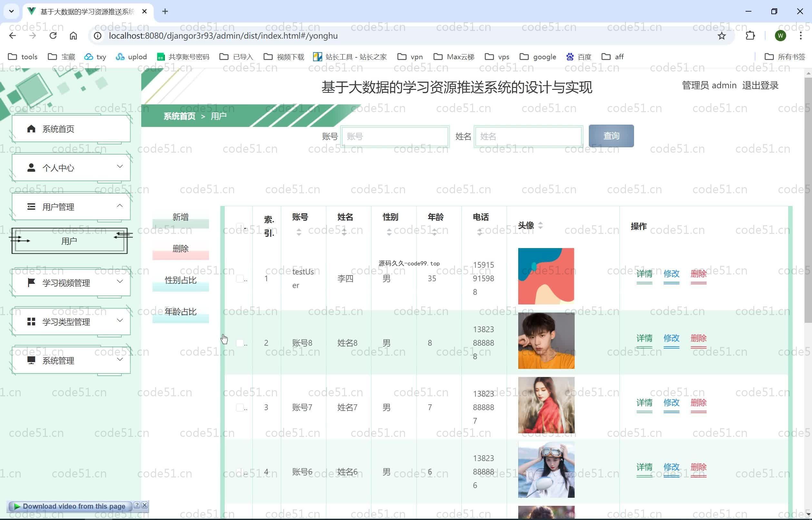812x520 pixels.
Task: Collapse 用户管理 sidebar menu
Action: click(71, 207)
